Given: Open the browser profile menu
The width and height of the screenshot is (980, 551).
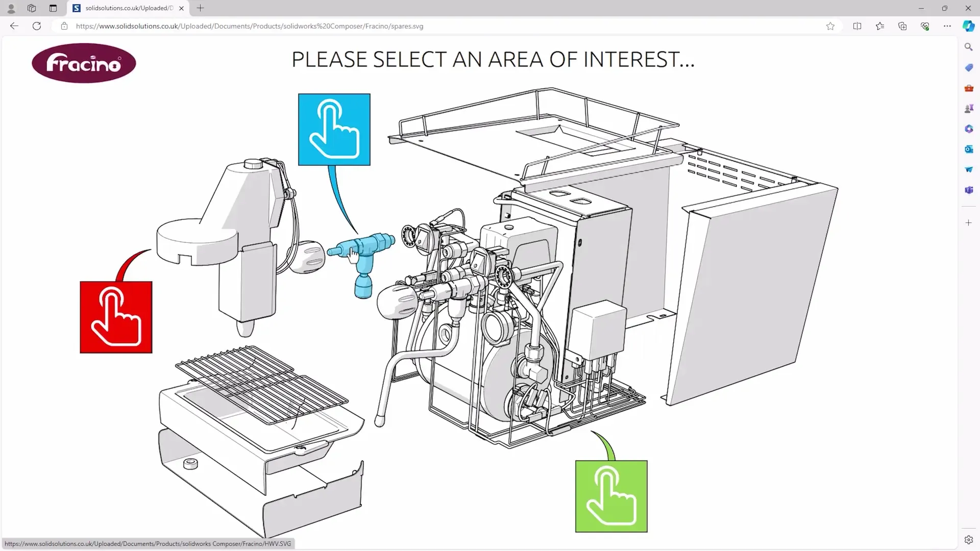Looking at the screenshot, I should coord(11,8).
